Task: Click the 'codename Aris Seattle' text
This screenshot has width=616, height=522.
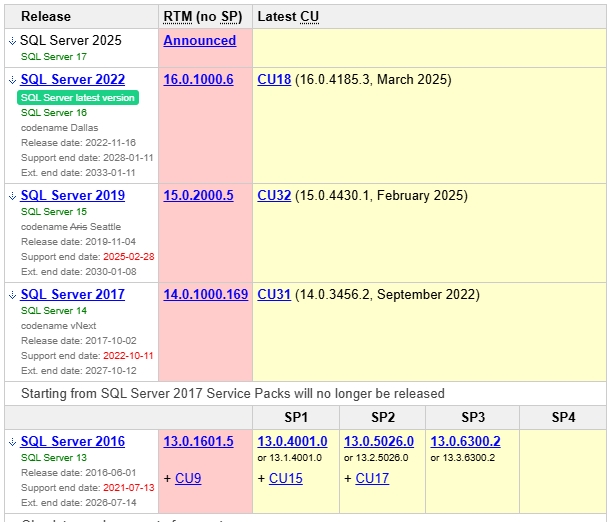Action: (x=71, y=227)
